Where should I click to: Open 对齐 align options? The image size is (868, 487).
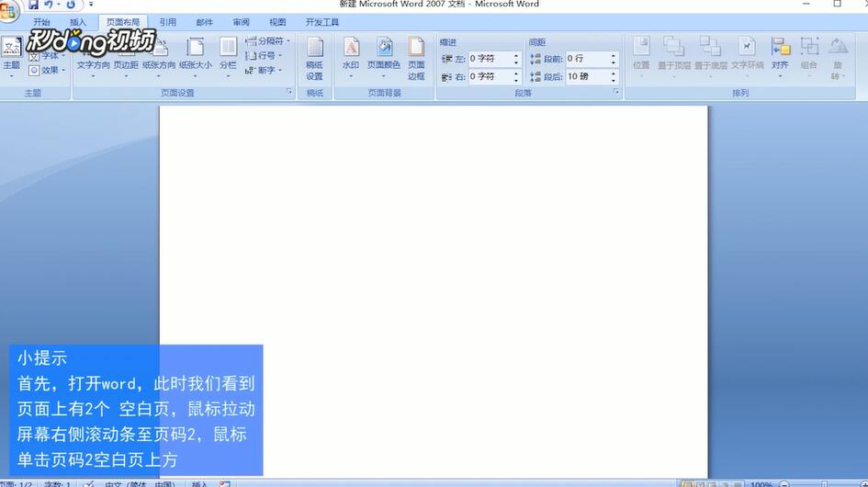pyautogui.click(x=780, y=58)
